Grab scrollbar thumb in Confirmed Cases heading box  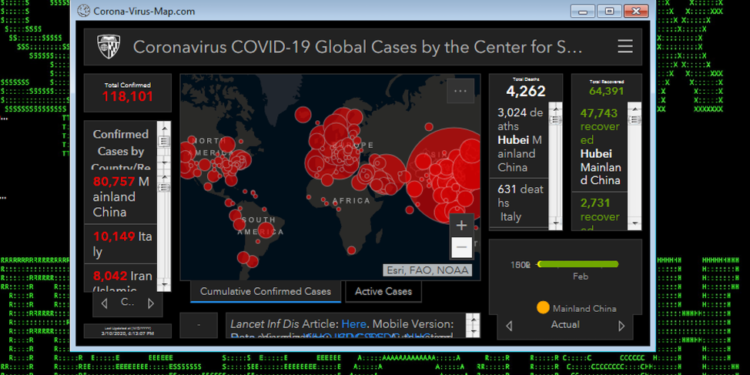coord(164,141)
